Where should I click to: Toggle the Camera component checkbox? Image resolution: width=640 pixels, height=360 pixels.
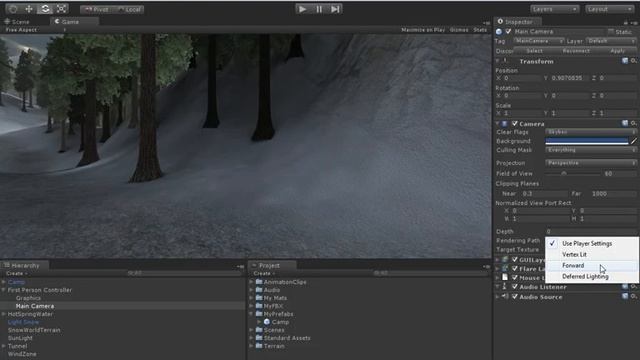point(515,124)
